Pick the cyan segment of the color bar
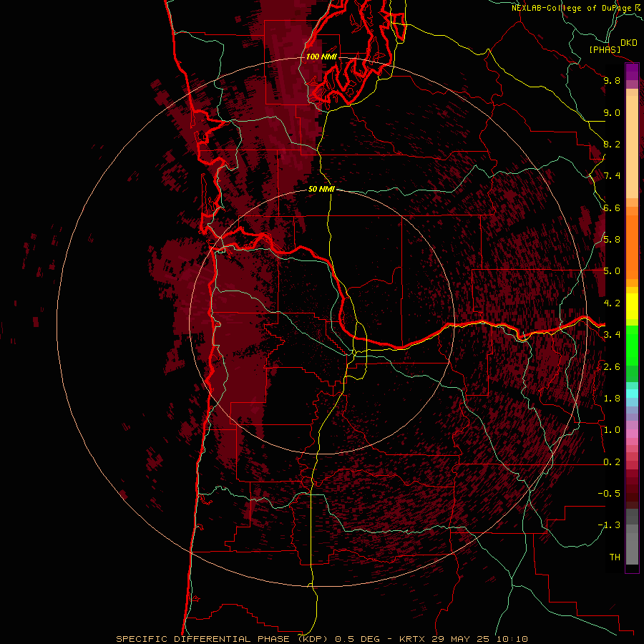This screenshot has height=644, width=644. tap(632, 394)
